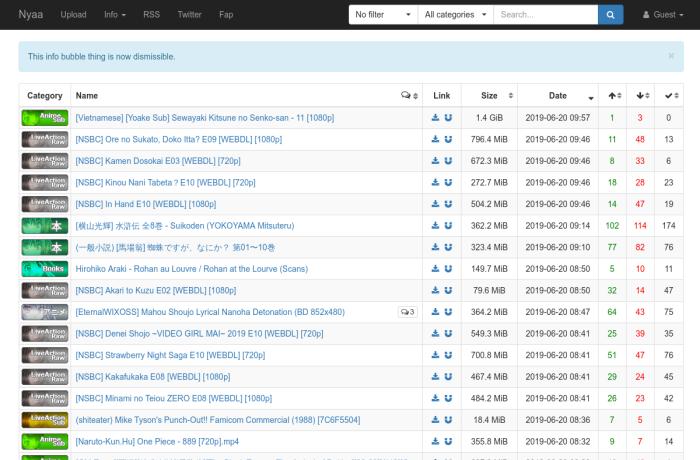
Task: Open magnet link for Suikoden Yokoyama Mitsuteru
Action: (448, 226)
